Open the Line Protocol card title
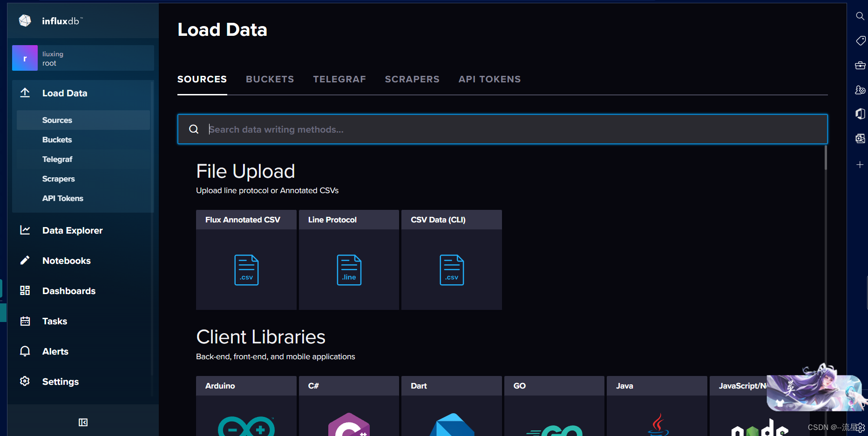This screenshot has width=868, height=436. click(x=332, y=220)
